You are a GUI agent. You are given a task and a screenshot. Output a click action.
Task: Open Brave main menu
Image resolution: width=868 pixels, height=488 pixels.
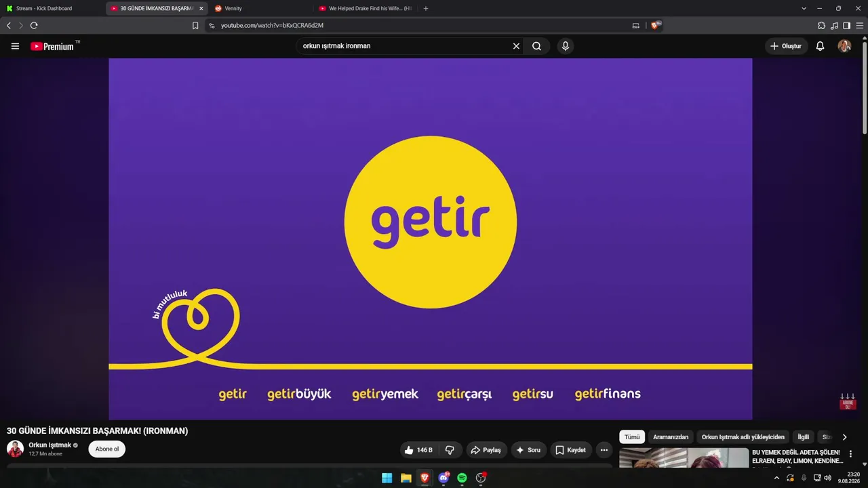pyautogui.click(x=859, y=26)
